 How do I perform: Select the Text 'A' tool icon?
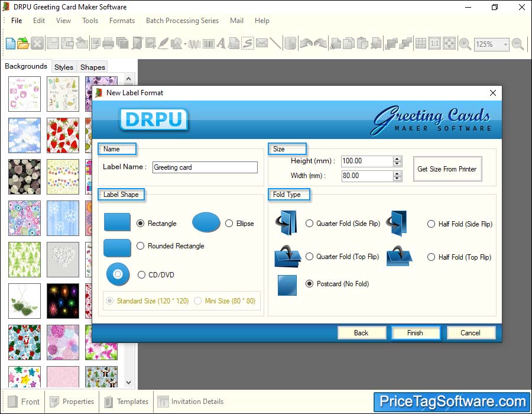pyautogui.click(x=221, y=44)
